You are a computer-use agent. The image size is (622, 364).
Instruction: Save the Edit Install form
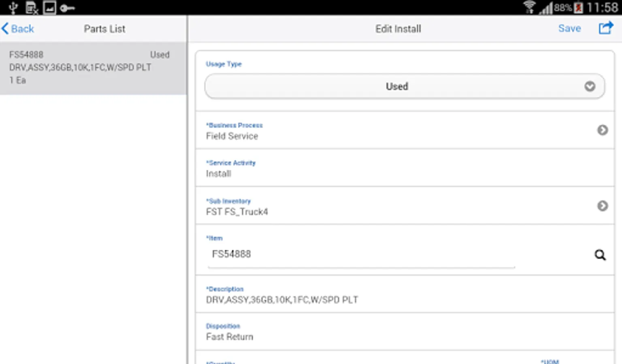[x=569, y=28]
